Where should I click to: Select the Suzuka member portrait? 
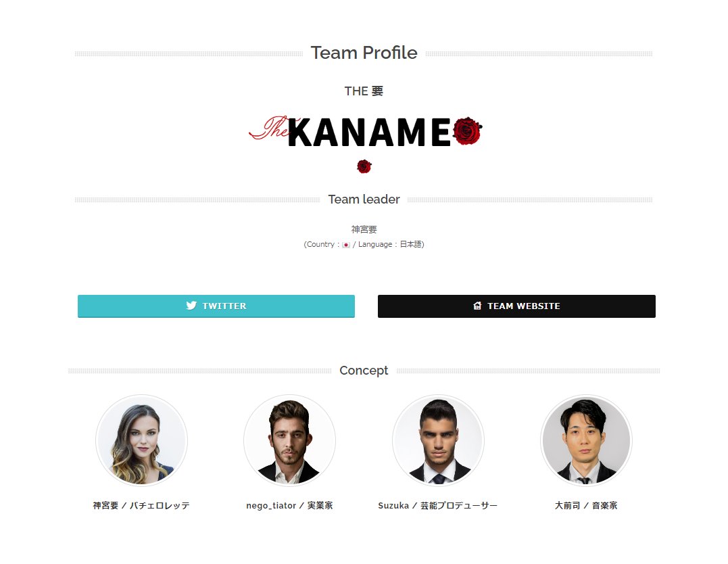[438, 440]
